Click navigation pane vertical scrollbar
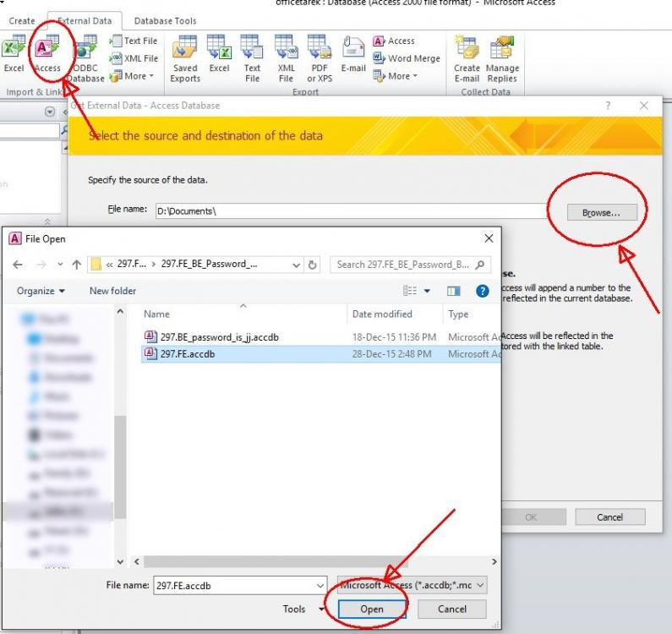 pyautogui.click(x=120, y=467)
